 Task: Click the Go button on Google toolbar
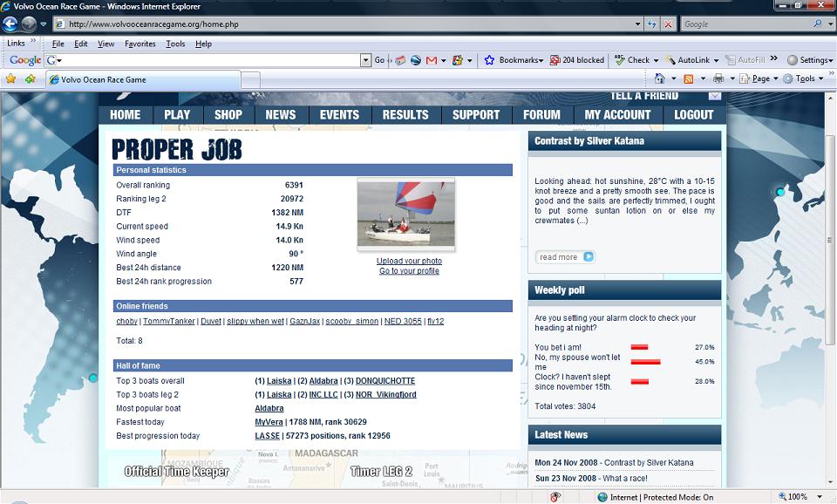(379, 60)
